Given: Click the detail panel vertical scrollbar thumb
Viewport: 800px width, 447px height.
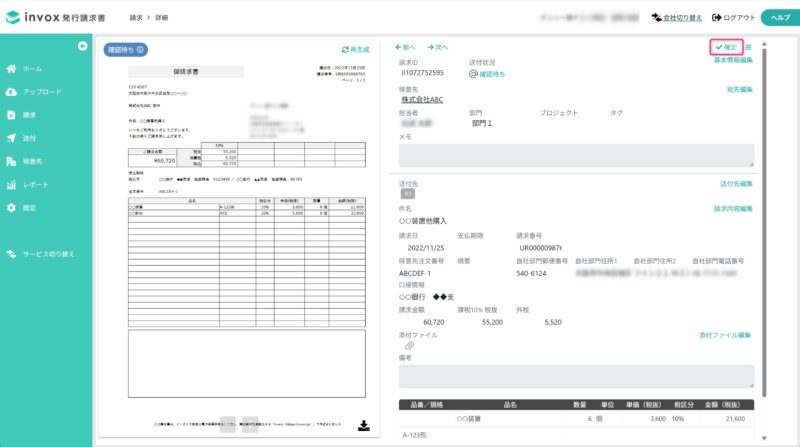Looking at the screenshot, I should tap(764, 222).
